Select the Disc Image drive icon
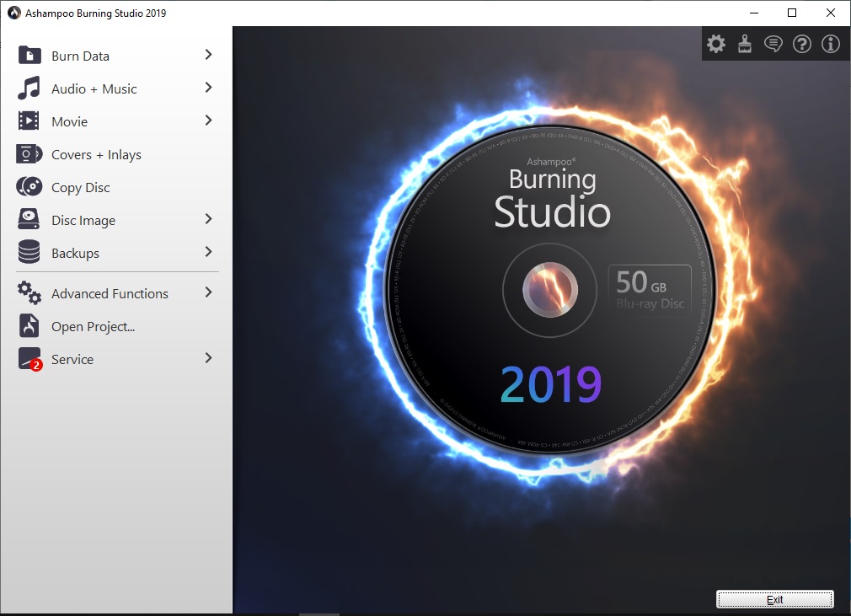This screenshot has height=616, width=851. click(x=28, y=219)
